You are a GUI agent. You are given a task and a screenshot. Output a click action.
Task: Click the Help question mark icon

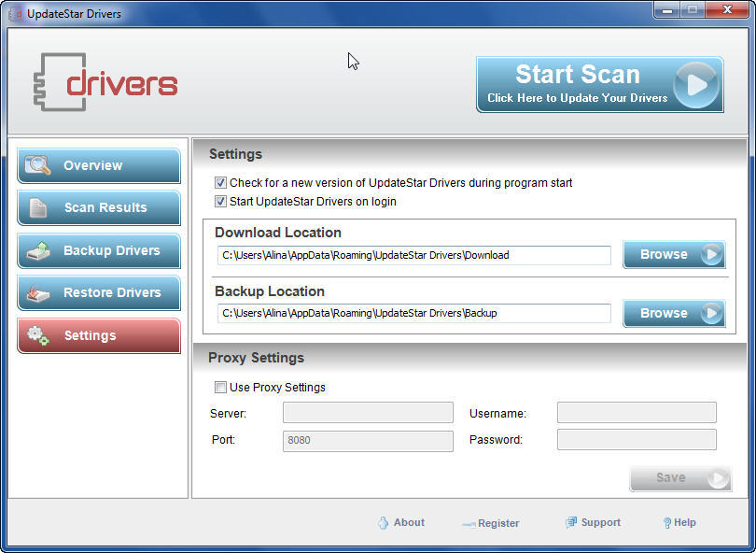666,522
